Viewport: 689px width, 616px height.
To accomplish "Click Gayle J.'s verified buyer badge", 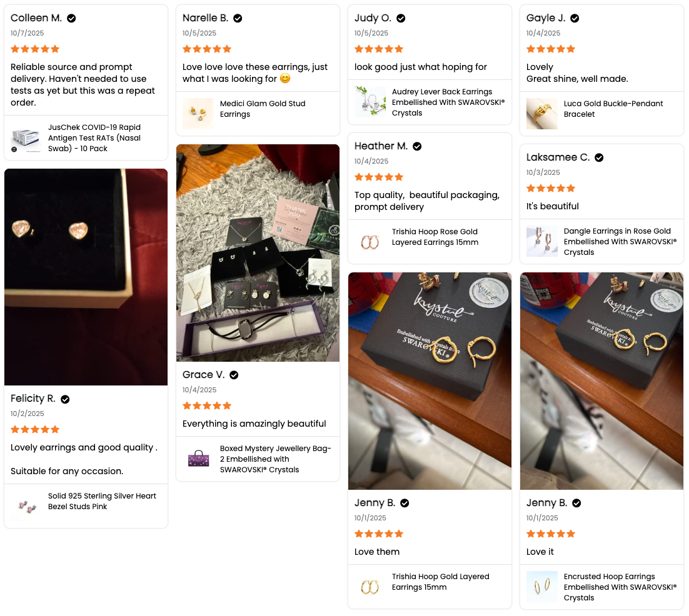I will coord(575,18).
